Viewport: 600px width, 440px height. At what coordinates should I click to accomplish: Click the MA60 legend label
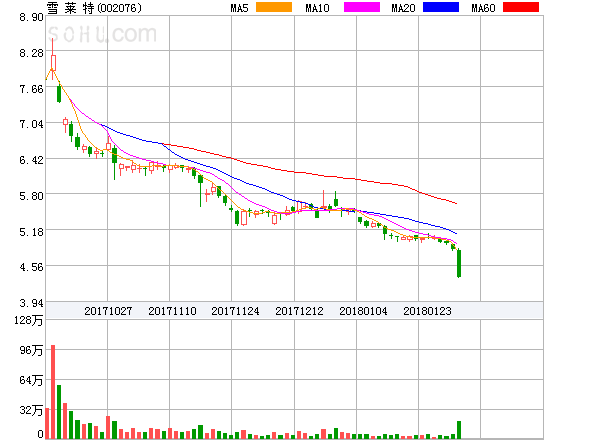[x=483, y=8]
